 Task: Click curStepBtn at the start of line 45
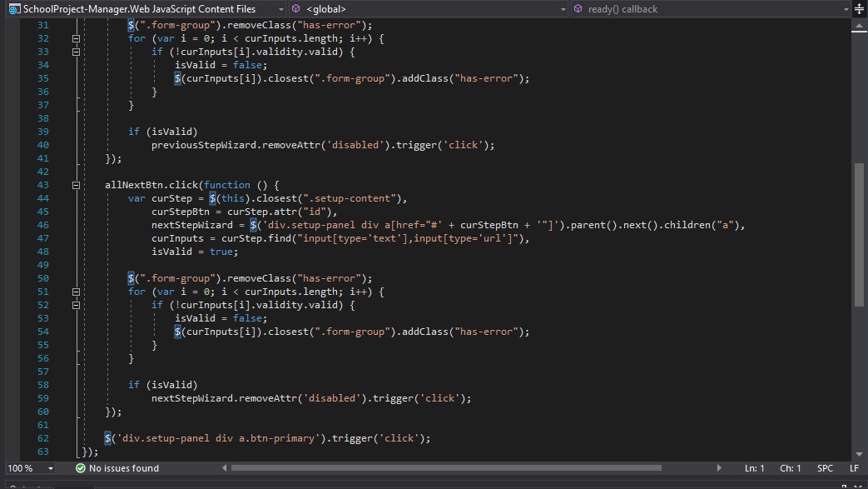181,212
